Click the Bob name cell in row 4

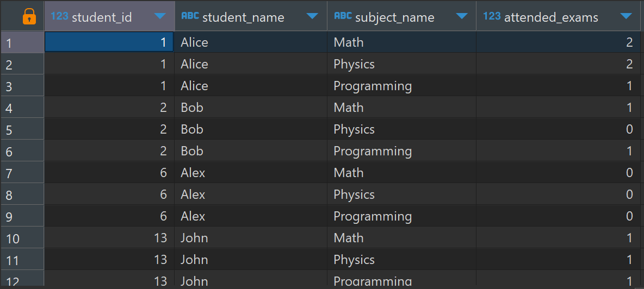(x=251, y=108)
